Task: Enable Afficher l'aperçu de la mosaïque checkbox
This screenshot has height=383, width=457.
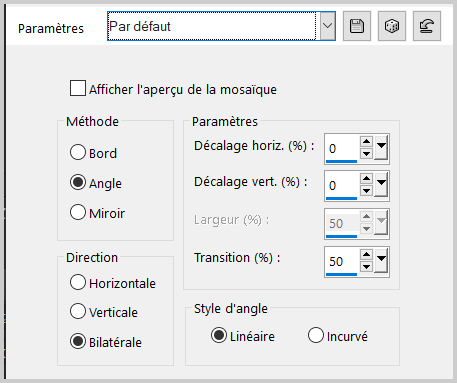Action: [78, 88]
